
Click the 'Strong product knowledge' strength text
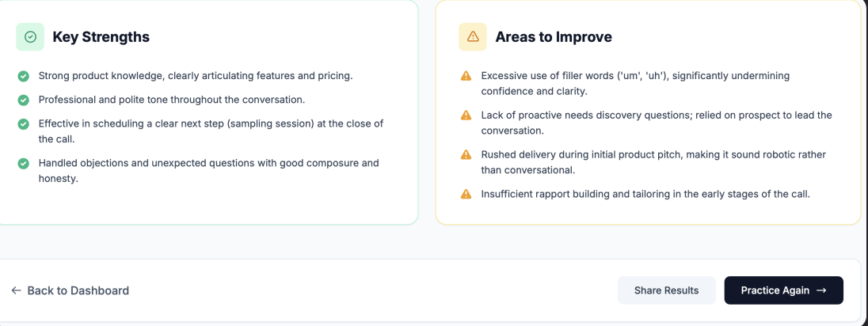coord(196,76)
